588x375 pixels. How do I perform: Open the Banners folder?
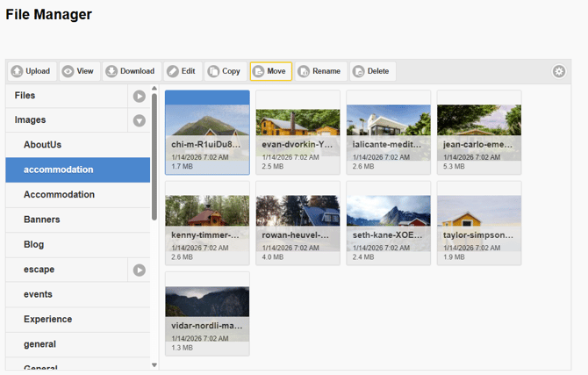tap(77, 220)
